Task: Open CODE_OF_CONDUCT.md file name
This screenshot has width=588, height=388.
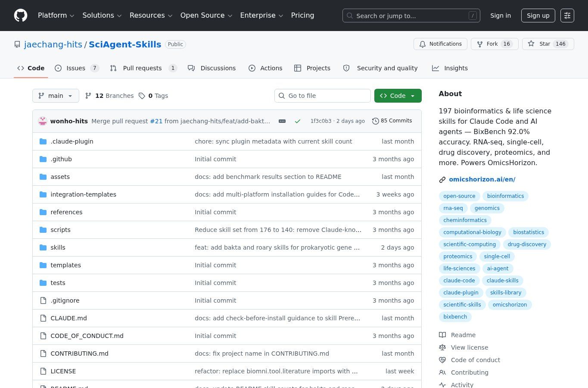Action: pos(87,336)
